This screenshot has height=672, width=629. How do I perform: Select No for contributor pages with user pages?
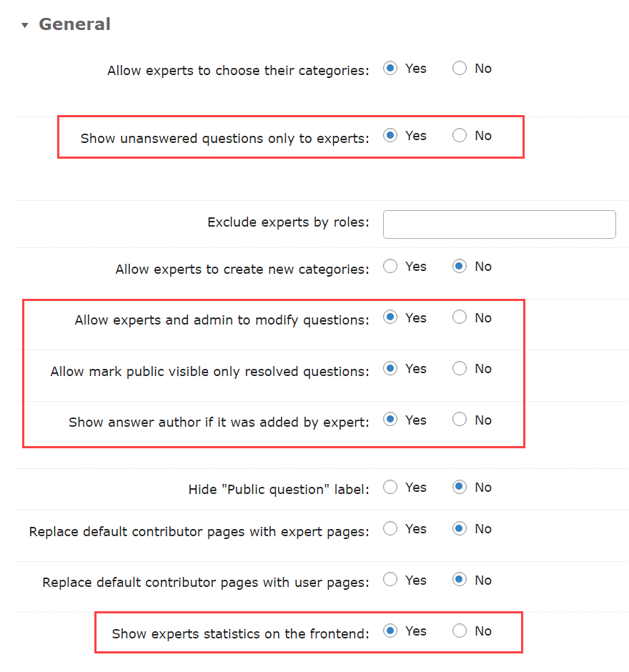coord(460,580)
